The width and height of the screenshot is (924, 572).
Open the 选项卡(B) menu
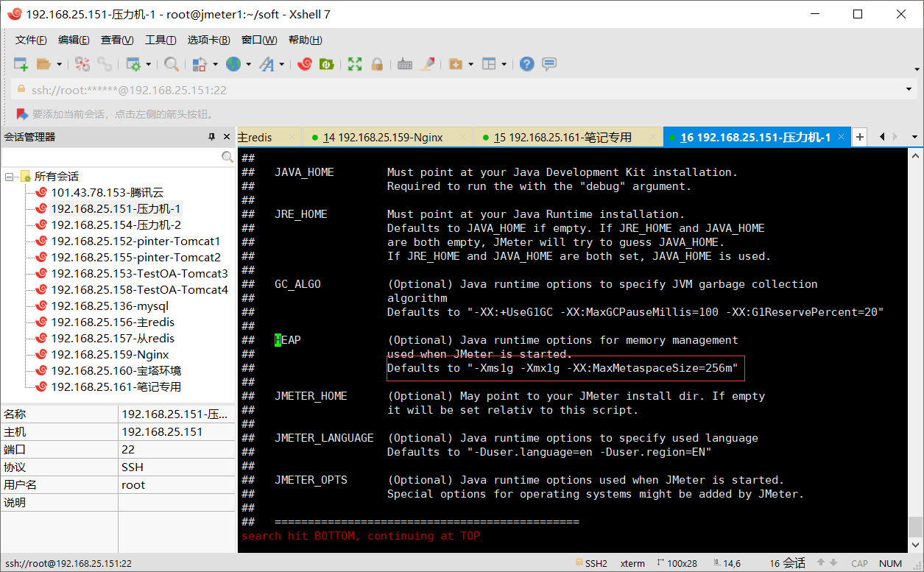pos(208,40)
